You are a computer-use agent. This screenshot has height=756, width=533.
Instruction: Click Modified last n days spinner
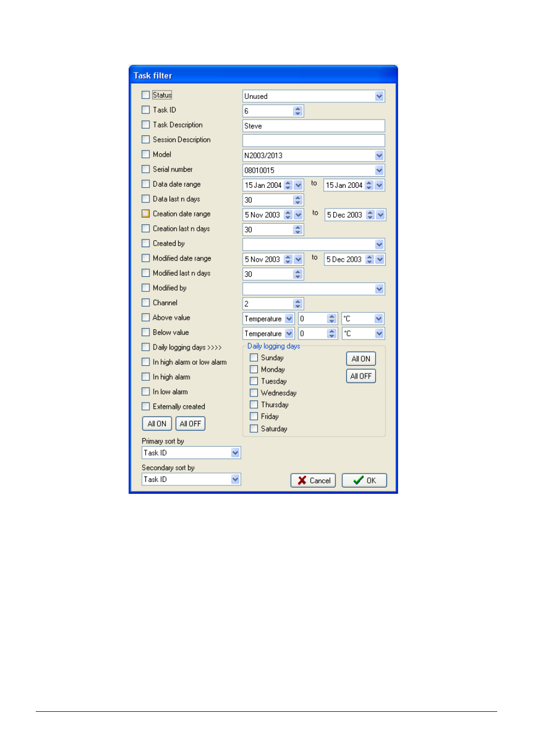point(298,274)
